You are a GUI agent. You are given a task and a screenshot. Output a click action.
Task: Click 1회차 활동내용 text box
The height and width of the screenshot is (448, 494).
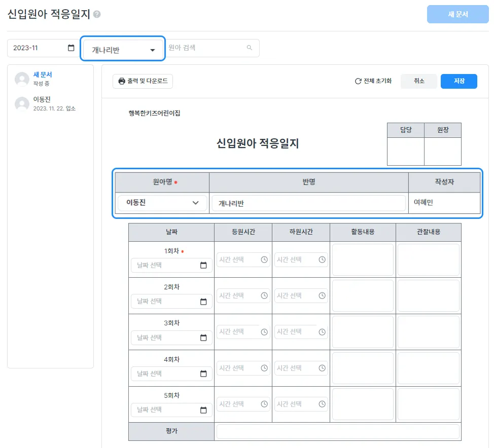tap(363, 260)
